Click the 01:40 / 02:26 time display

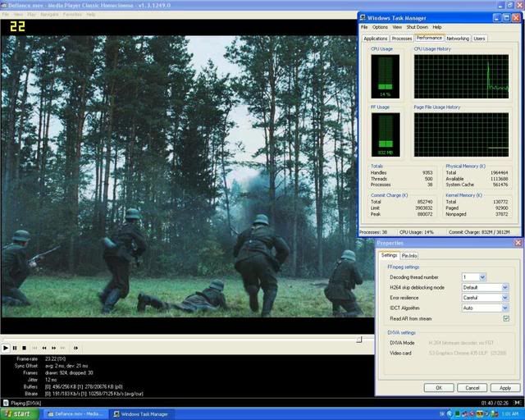(495, 403)
